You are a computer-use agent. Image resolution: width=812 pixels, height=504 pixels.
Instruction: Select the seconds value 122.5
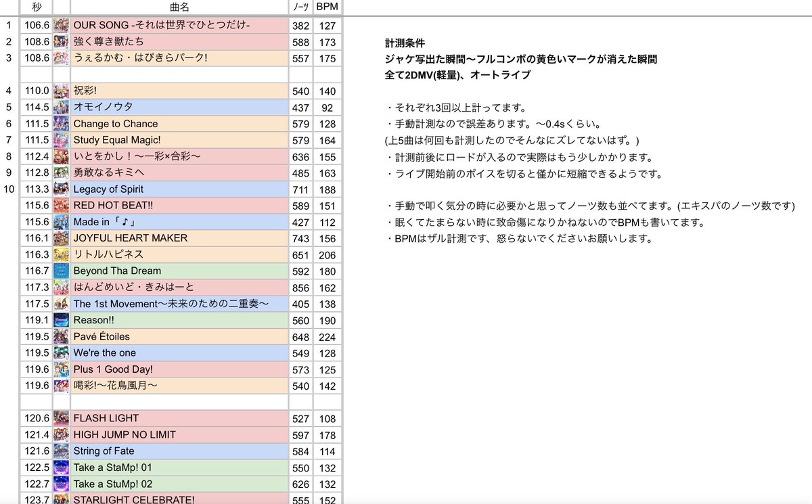37,467
